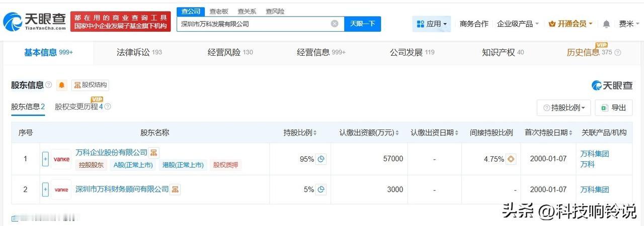
Task: Click the 天眼一下 search button
Action: (x=362, y=24)
